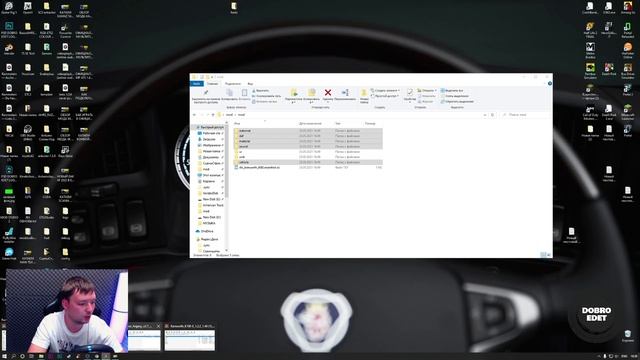Switch to details view icon in status bar
Viewport: 640px width, 360px height.
pos(543,255)
